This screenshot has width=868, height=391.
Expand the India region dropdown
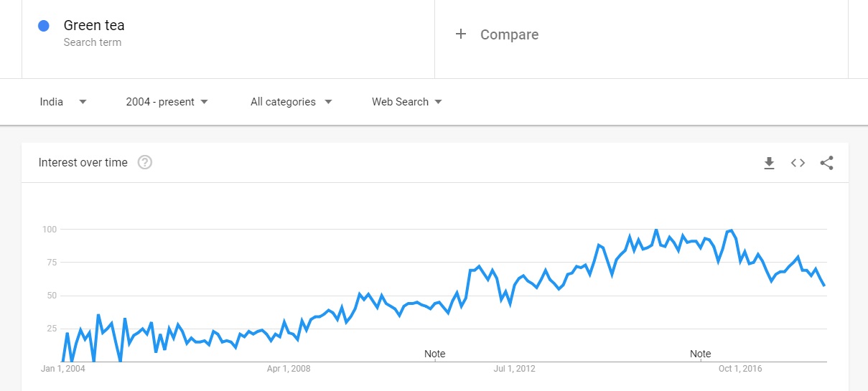click(x=63, y=102)
